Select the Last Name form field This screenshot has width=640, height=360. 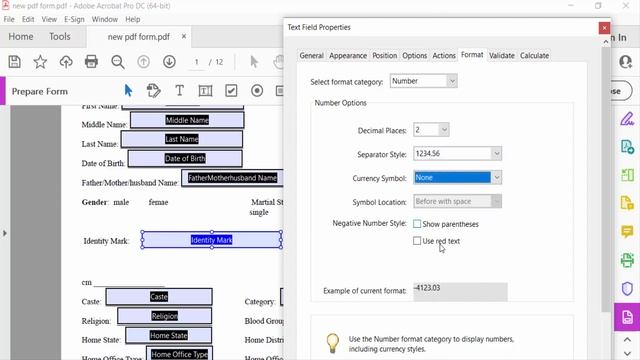(182, 139)
